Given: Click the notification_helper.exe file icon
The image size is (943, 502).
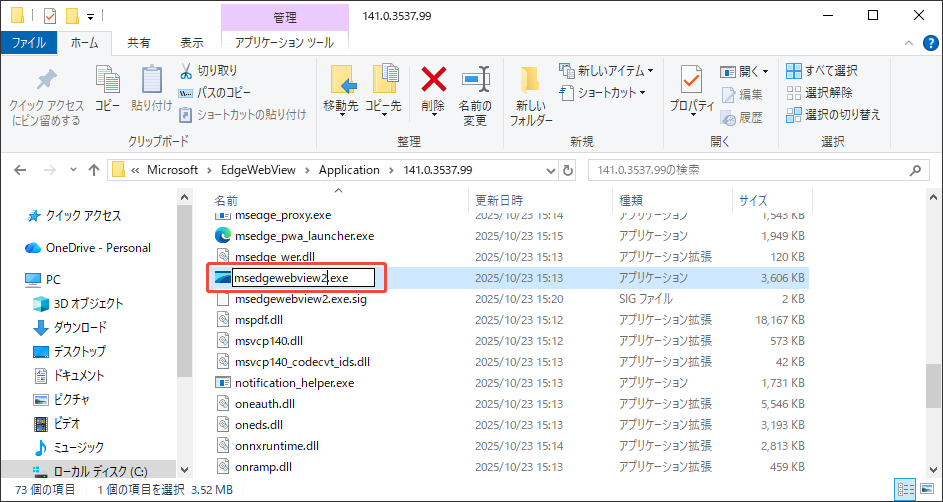Looking at the screenshot, I should pyautogui.click(x=223, y=382).
